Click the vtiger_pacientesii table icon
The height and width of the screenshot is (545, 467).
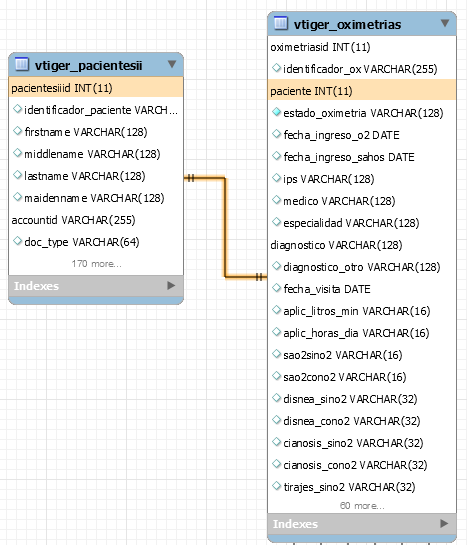click(22, 64)
